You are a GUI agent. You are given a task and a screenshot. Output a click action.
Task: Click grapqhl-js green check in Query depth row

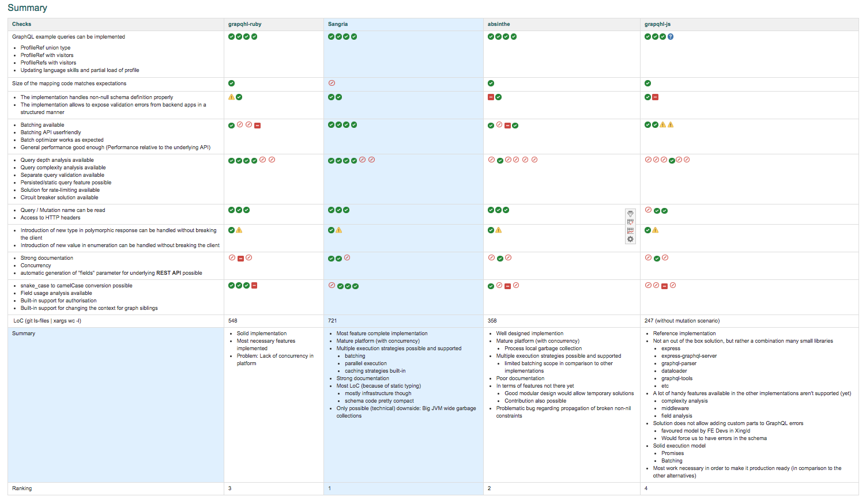pyautogui.click(x=672, y=161)
